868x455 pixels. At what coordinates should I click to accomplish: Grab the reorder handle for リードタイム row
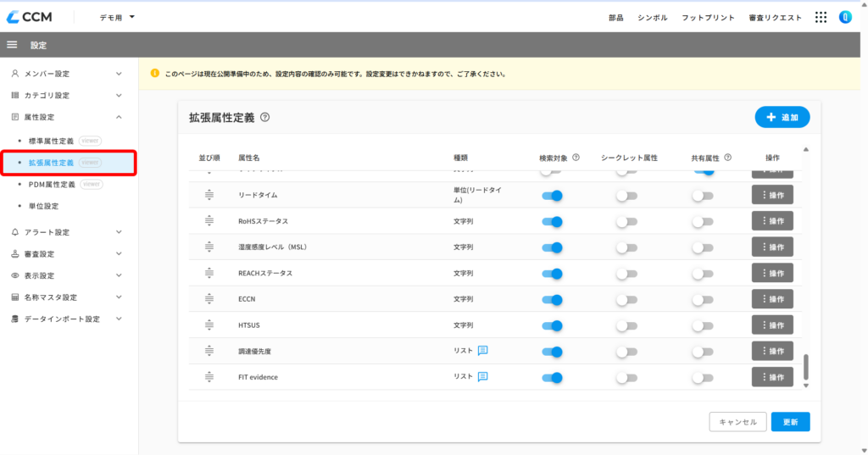(x=209, y=195)
